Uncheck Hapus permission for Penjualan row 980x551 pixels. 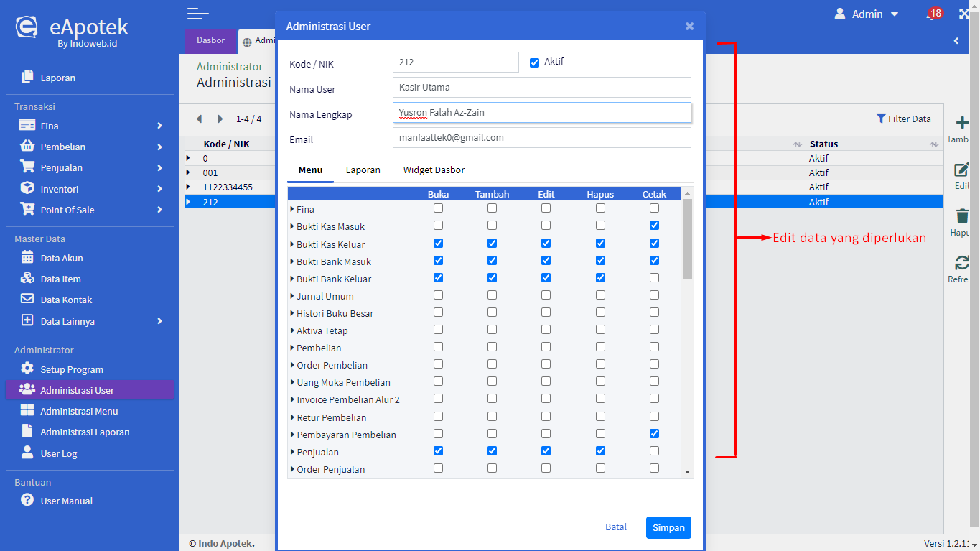pos(600,451)
